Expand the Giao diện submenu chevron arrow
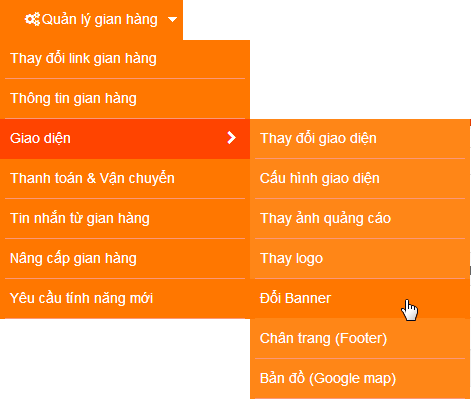Screen dimensions: 471x400 pos(231,138)
